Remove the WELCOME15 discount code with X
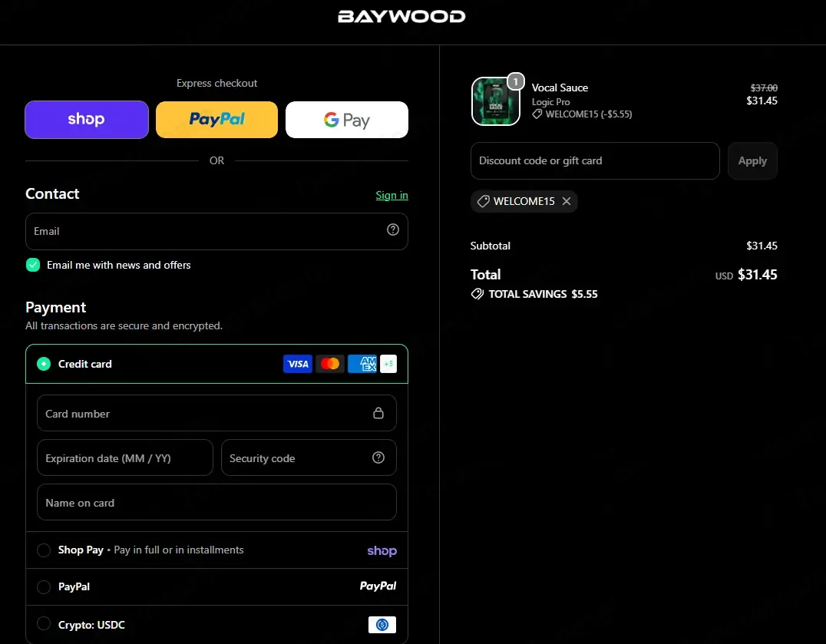The height and width of the screenshot is (644, 826). coord(567,201)
